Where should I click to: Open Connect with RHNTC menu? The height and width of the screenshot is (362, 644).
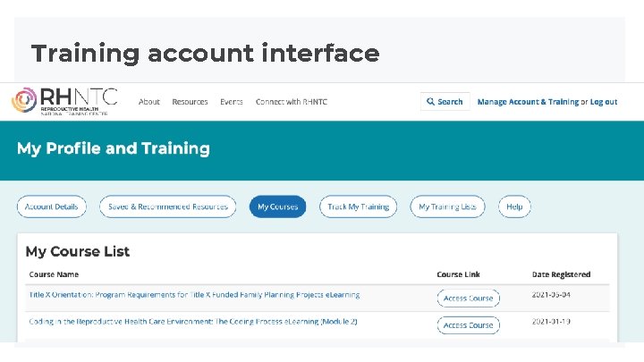(292, 102)
